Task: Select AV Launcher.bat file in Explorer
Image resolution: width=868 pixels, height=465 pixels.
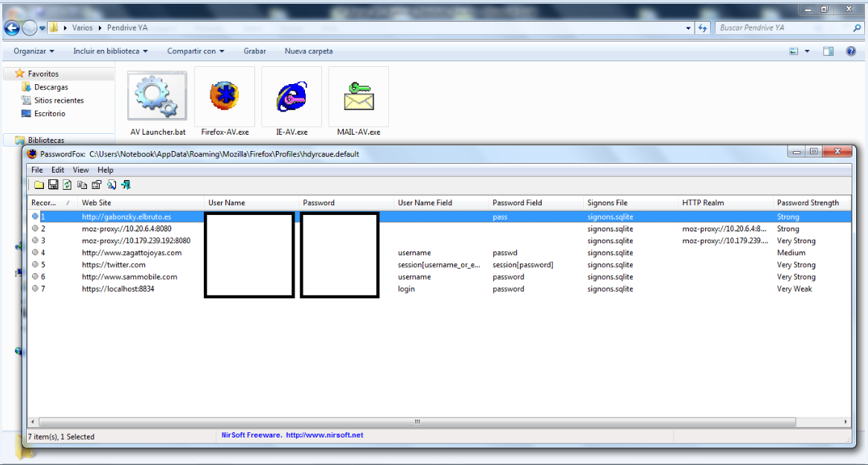Action: pyautogui.click(x=158, y=103)
